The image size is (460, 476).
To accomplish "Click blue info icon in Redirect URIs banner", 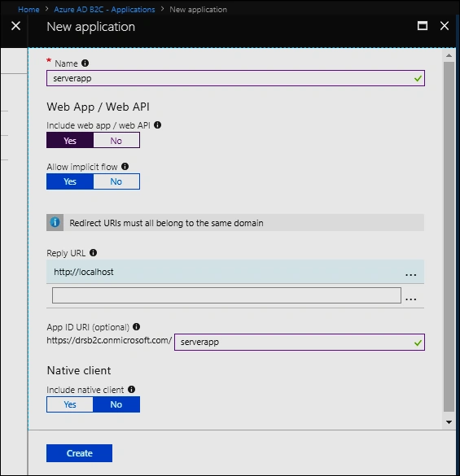I will coord(55,222).
